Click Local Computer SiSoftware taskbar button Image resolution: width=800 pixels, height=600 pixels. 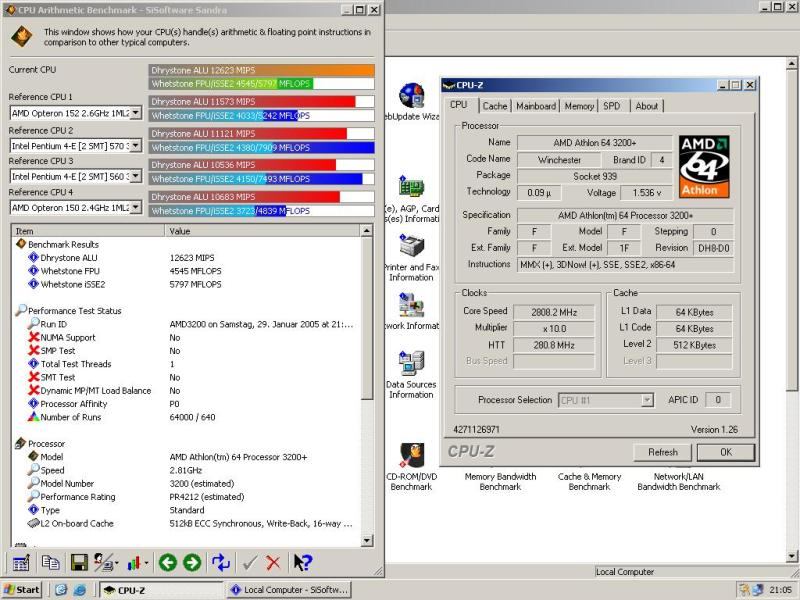point(289,590)
